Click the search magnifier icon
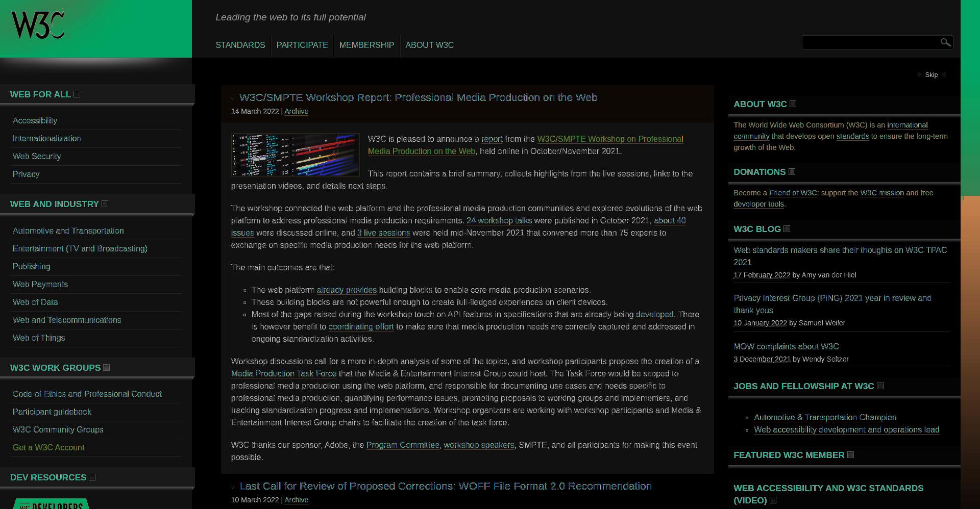 click(x=945, y=42)
